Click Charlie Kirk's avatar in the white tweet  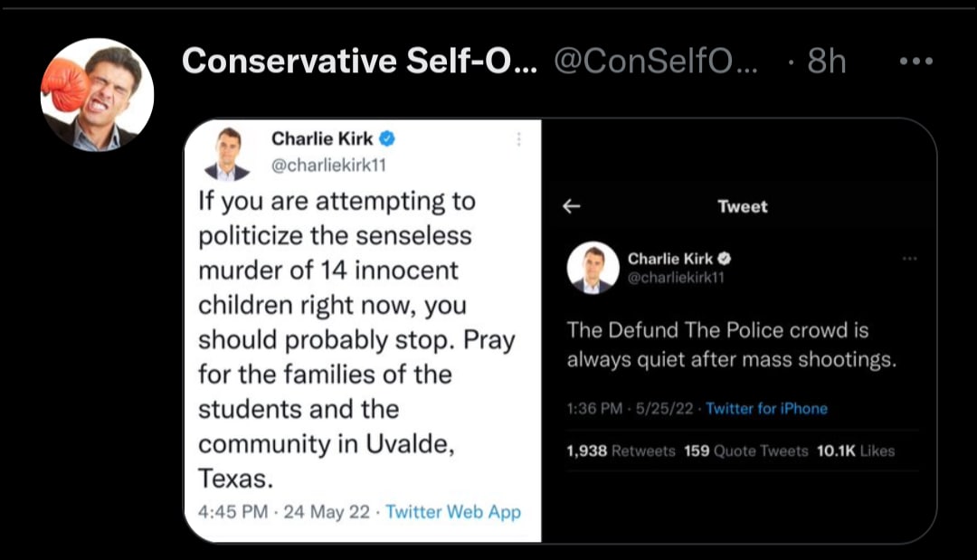227,154
